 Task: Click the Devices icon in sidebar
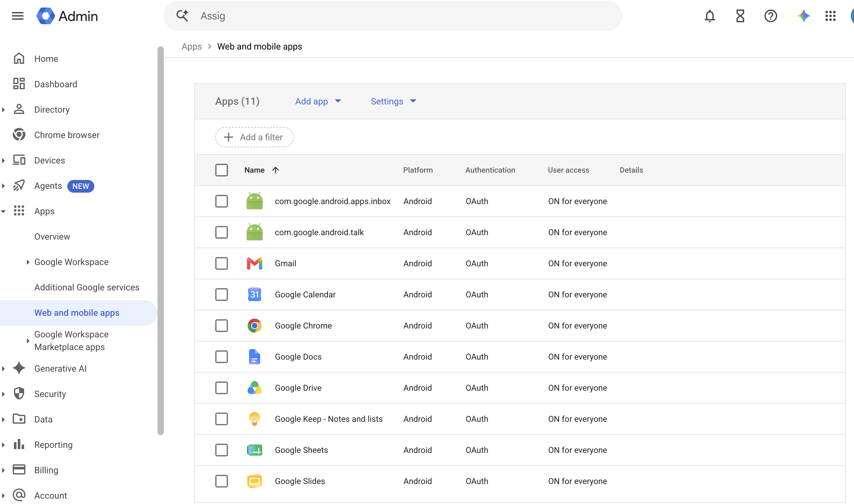(x=19, y=160)
